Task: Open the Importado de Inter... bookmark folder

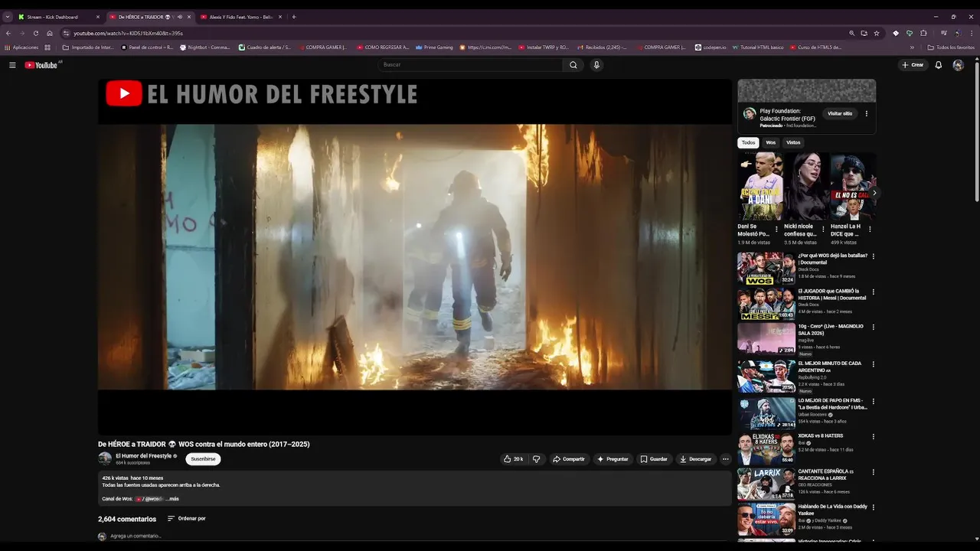Action: click(88, 47)
